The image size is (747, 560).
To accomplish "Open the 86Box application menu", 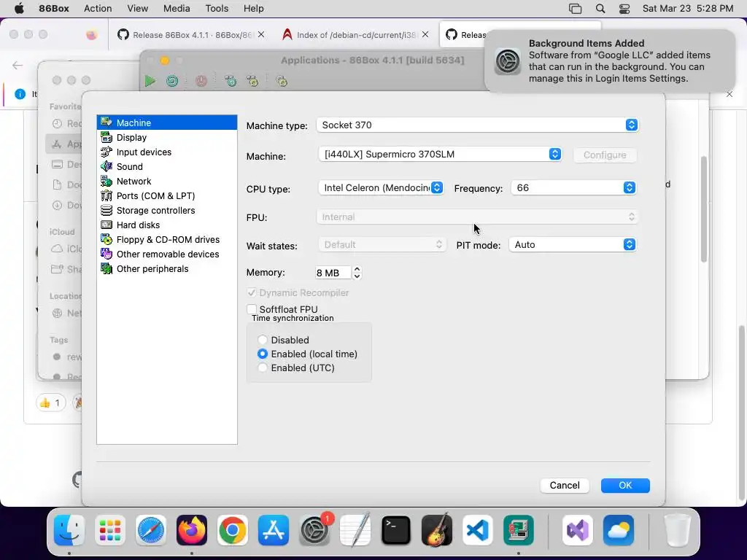I will [54, 8].
